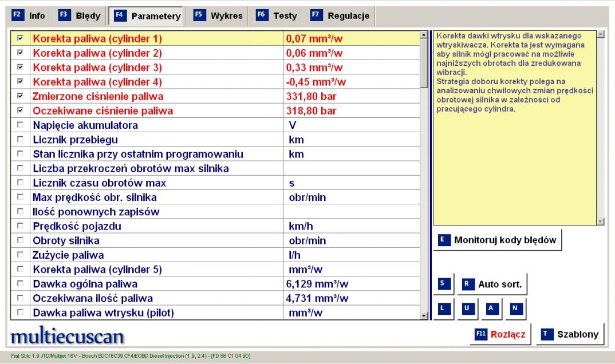This screenshot has width=615, height=364.
Task: Tick Dawka ogólna paliwa checkbox
Action: [20, 283]
